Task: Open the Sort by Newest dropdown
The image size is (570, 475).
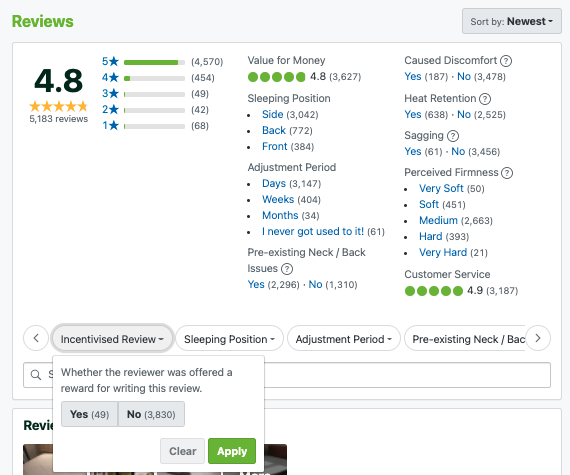Action: point(511,21)
